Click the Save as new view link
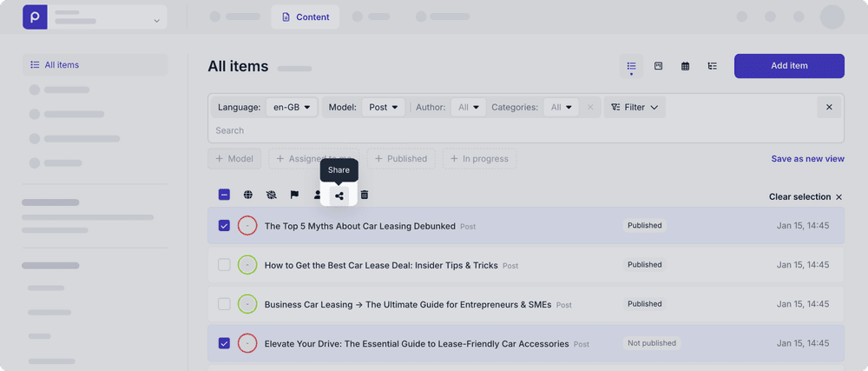 (807, 159)
